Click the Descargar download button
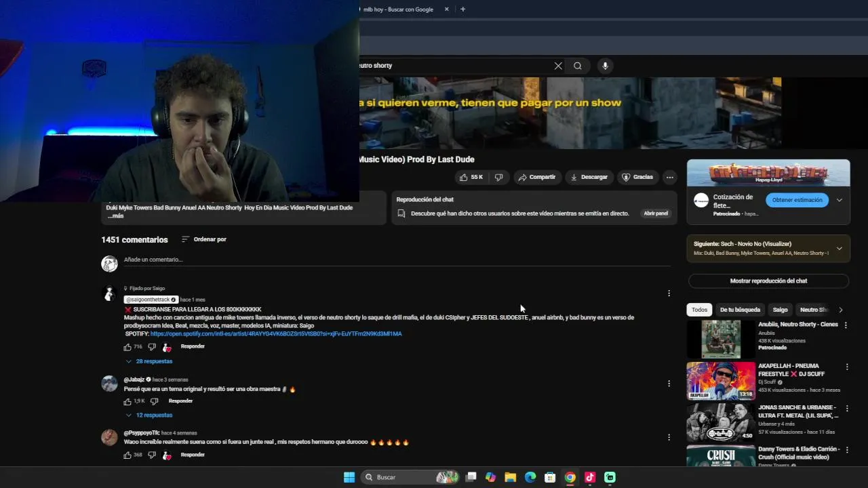Screen dimensions: 868x488 (589, 178)
